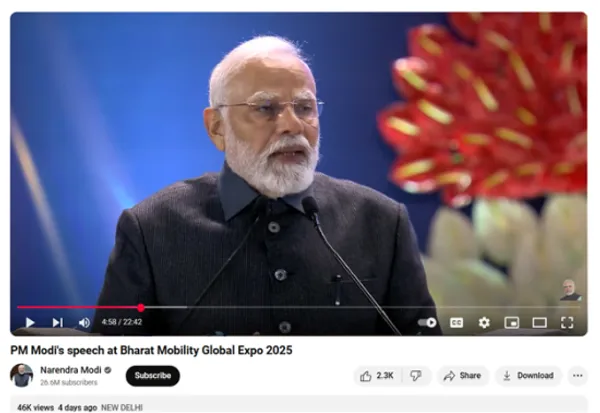
Task: Mute the video volume
Action: [85, 322]
